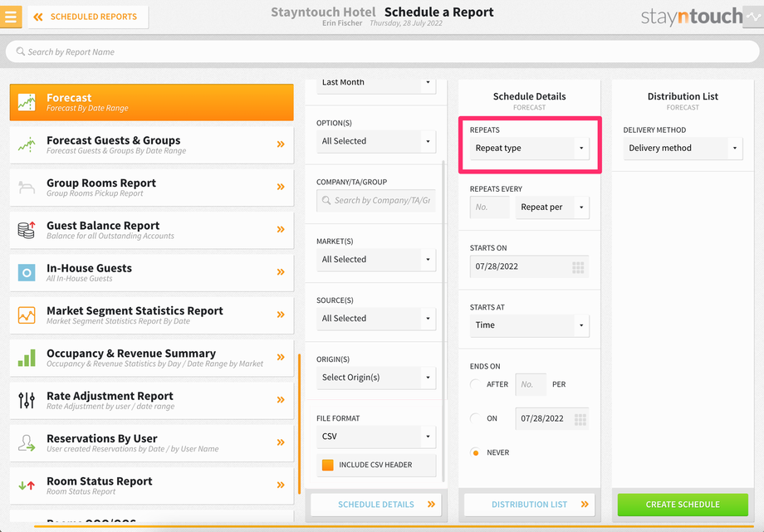Image resolution: width=764 pixels, height=532 pixels.
Task: Select the NEVER radio button
Action: coord(476,452)
